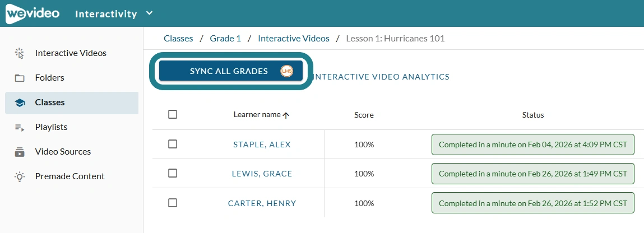Go to Folders in the sidebar

tap(72, 78)
